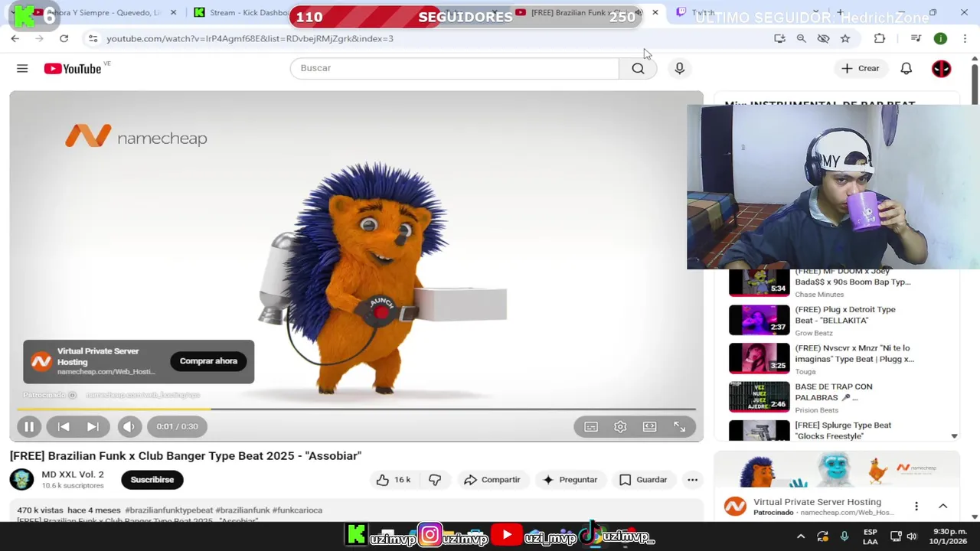Open the ad options three-dot menu
Screen dimensions: 980x551
[916, 507]
